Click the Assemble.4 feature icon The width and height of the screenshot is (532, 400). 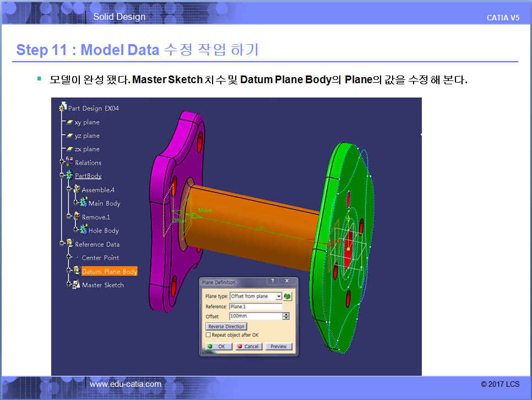77,190
